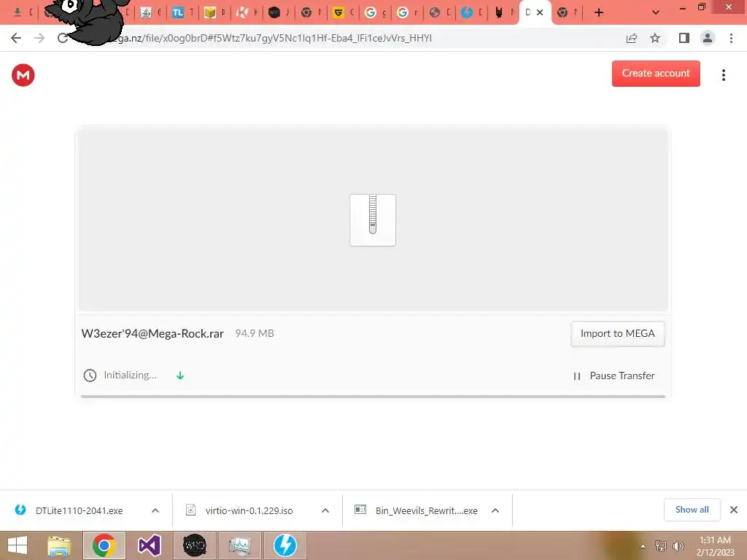Click the volume speaker tray icon
Image resolution: width=747 pixels, height=560 pixels.
(x=678, y=545)
